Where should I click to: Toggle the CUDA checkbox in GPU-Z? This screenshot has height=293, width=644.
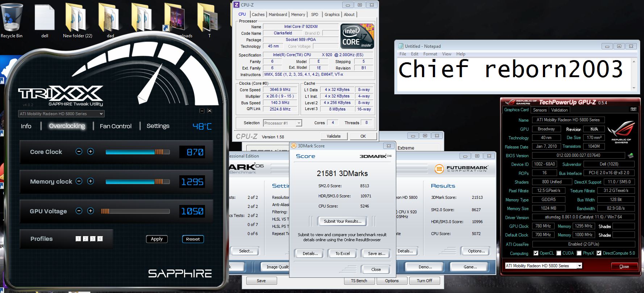559,253
